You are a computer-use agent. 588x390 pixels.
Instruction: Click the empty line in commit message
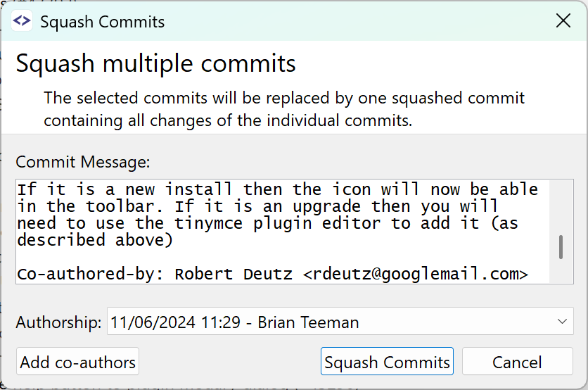click(283, 257)
